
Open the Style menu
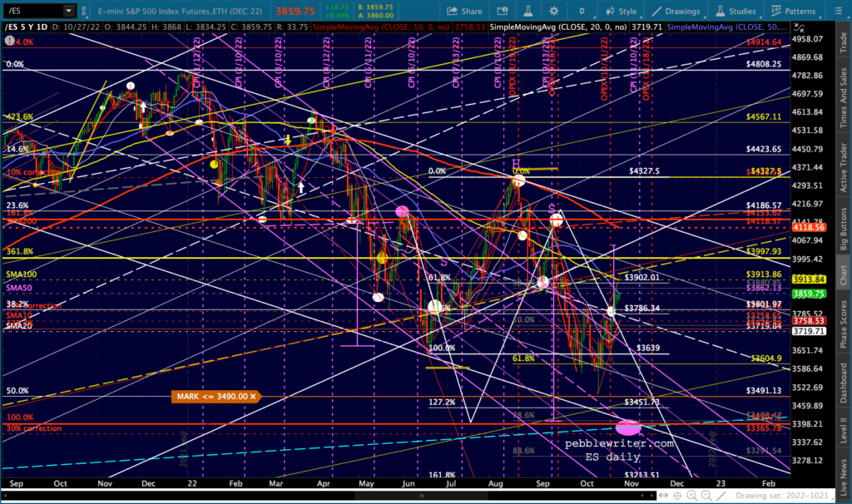(621, 11)
